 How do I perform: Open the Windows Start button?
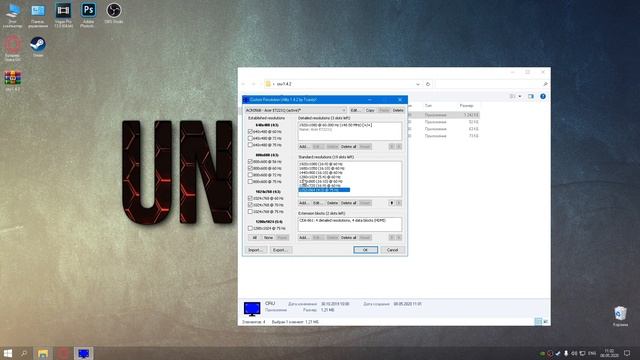[8, 353]
